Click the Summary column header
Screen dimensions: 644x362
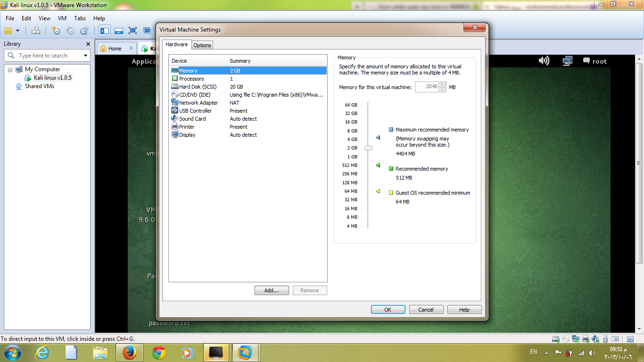[x=277, y=61]
